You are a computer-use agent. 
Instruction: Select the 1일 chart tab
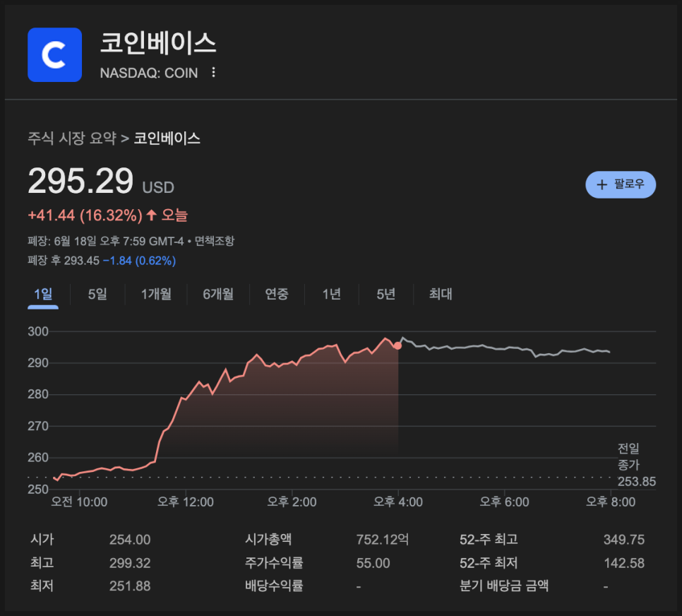point(43,295)
